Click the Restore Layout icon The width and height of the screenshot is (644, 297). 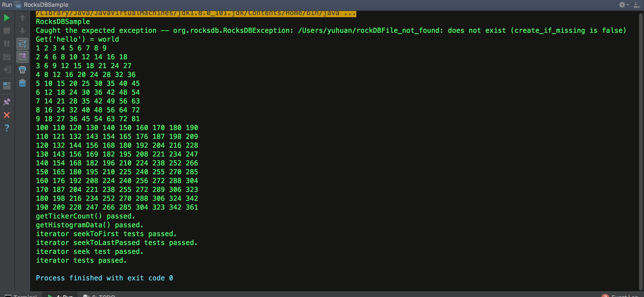click(7, 85)
